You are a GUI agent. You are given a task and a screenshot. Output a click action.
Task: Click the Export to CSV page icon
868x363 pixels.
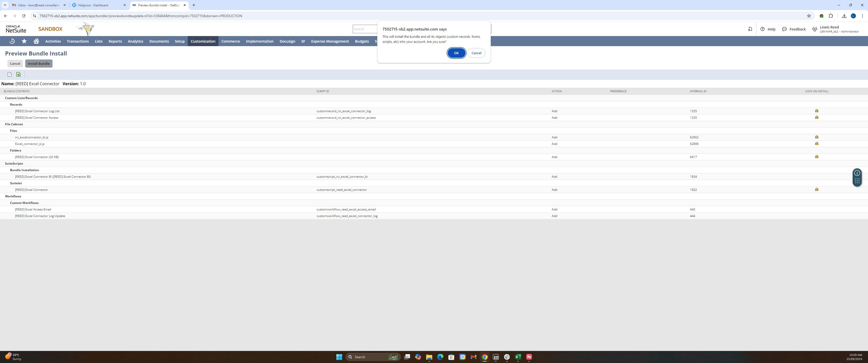9,74
